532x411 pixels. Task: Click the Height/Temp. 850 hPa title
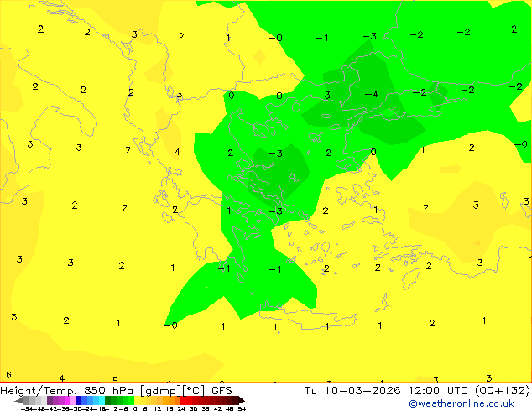67,391
